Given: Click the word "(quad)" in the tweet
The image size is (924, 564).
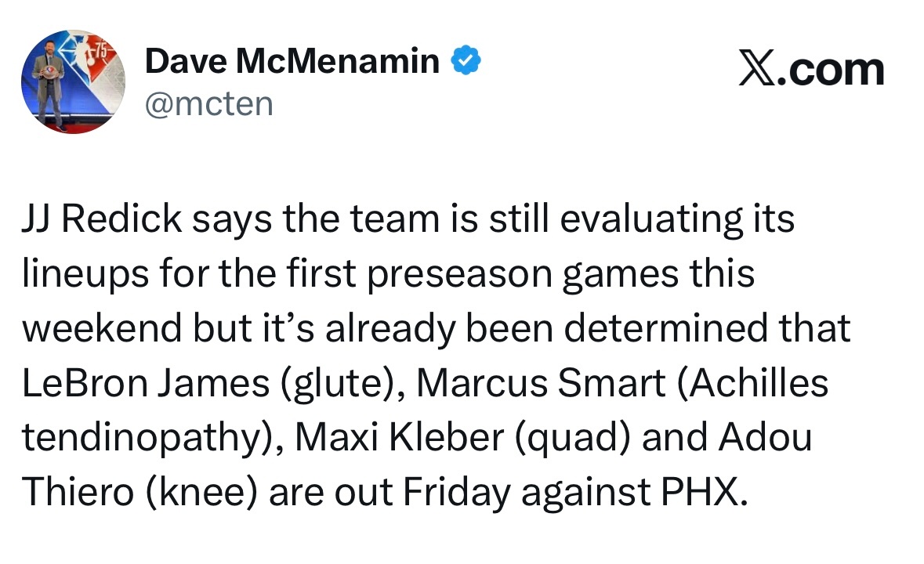Looking at the screenshot, I should (x=572, y=440).
